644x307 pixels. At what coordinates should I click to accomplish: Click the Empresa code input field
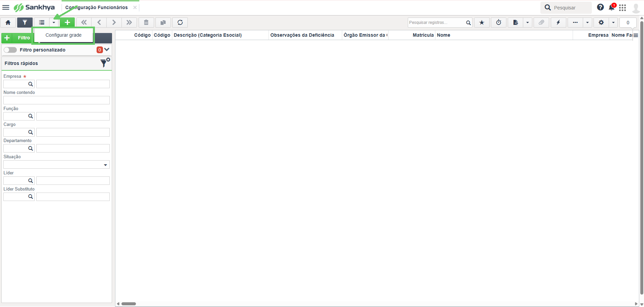(15, 84)
